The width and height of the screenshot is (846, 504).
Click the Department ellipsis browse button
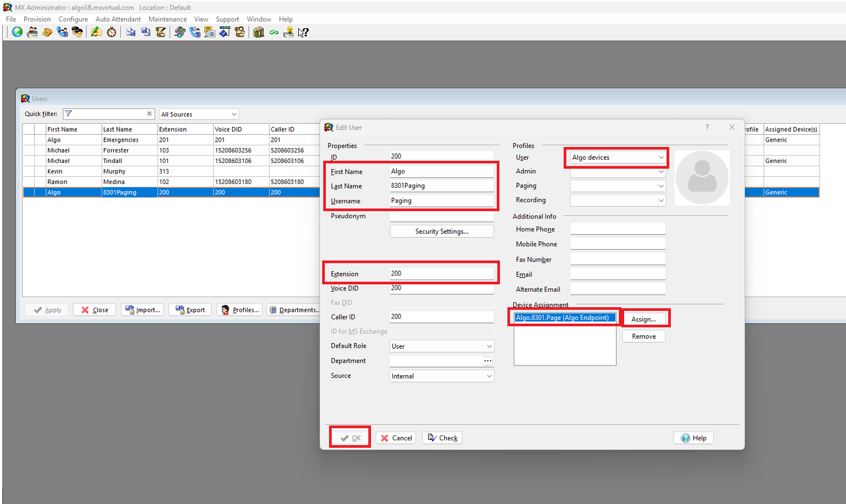(488, 361)
